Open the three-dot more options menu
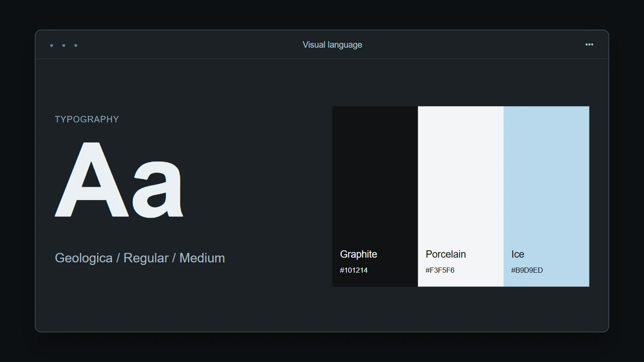The width and height of the screenshot is (644, 362). tap(589, 45)
